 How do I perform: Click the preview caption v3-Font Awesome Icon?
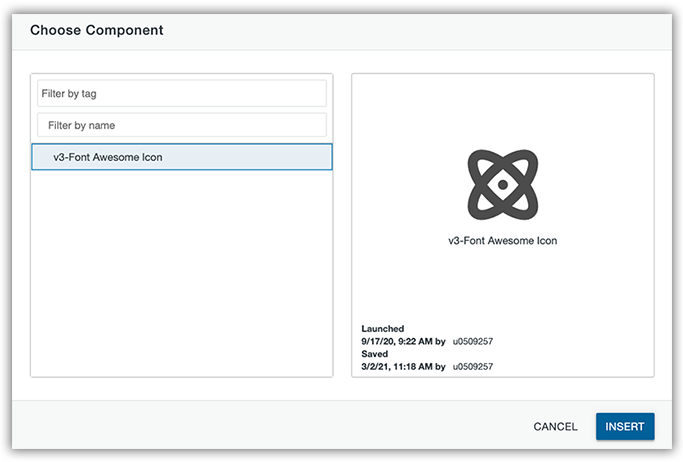click(503, 241)
